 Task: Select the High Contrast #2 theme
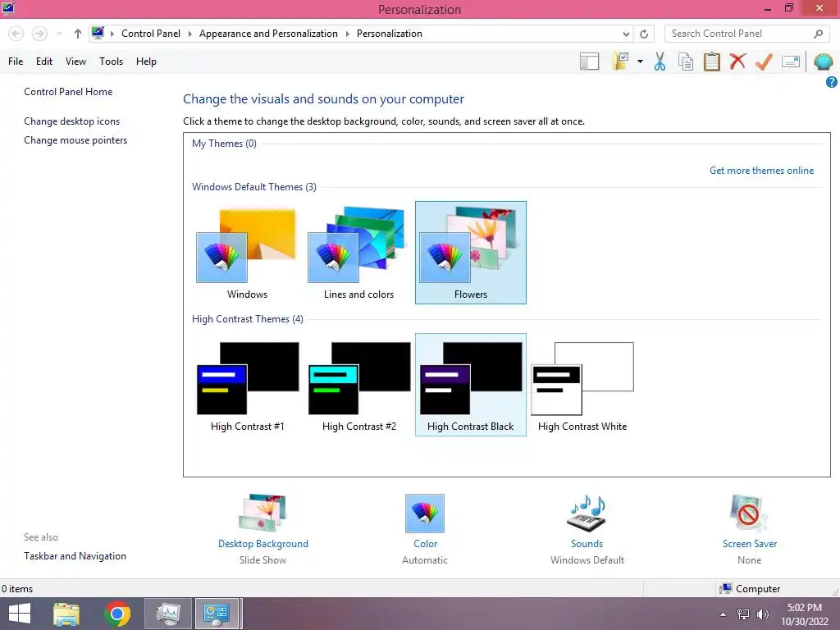point(359,386)
